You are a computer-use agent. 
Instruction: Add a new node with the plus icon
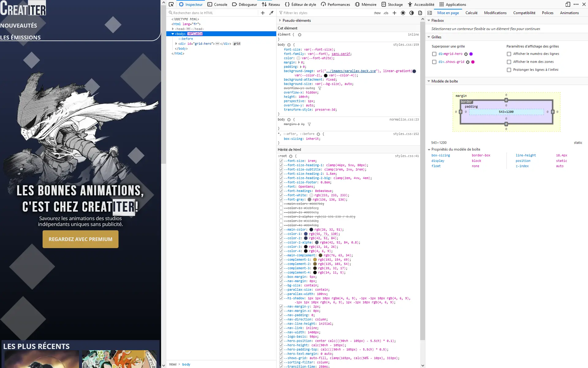pyautogui.click(x=263, y=13)
